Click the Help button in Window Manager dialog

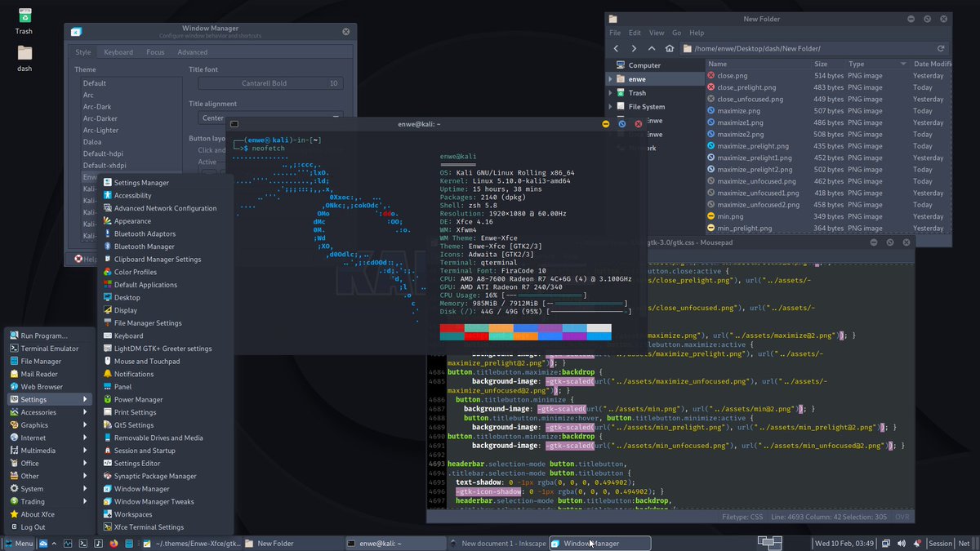click(82, 260)
